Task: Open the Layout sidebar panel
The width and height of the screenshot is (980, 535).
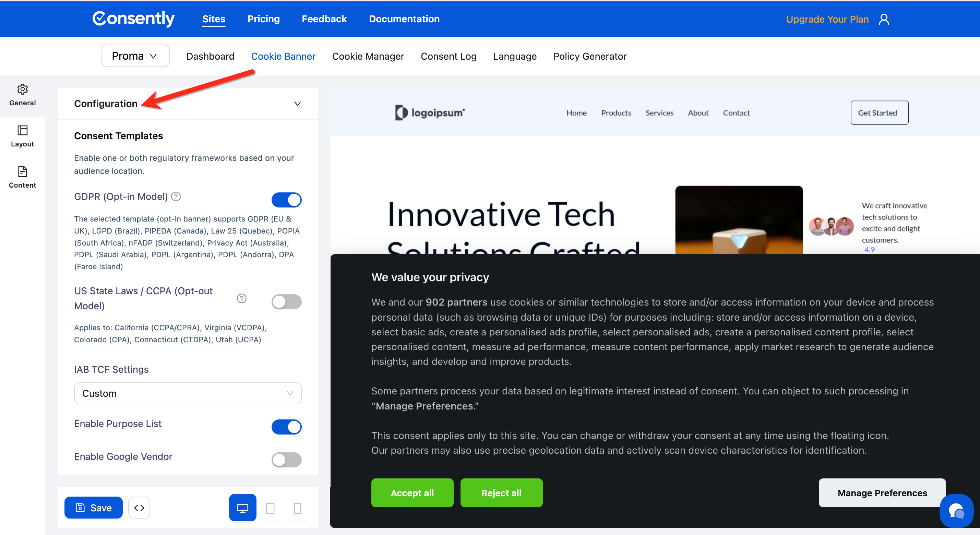Action: coord(22,136)
